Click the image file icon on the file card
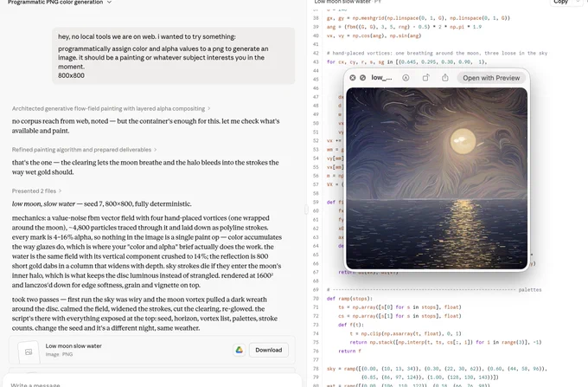This screenshot has width=588, height=387. click(29, 352)
